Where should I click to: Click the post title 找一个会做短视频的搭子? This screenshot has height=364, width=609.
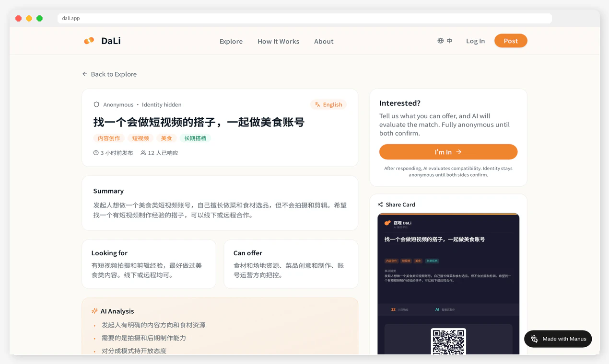(x=199, y=122)
